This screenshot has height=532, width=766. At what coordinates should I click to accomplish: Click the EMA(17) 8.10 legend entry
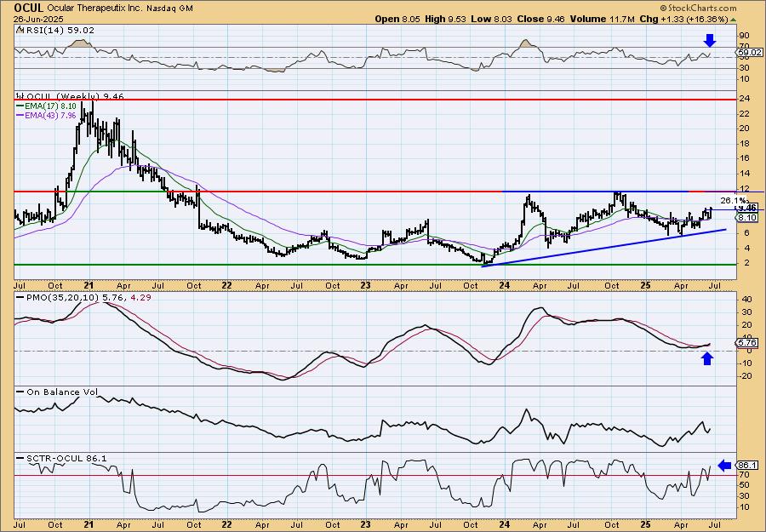click(x=47, y=105)
